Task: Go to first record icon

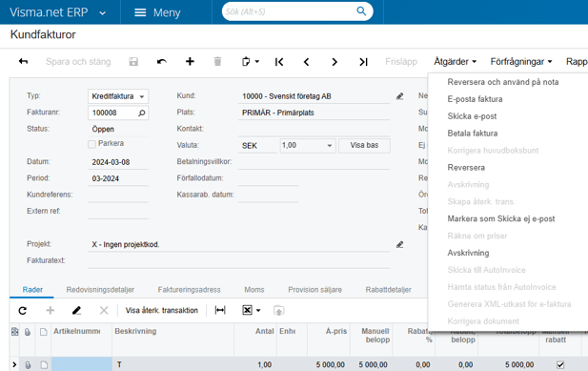Action: [279, 62]
